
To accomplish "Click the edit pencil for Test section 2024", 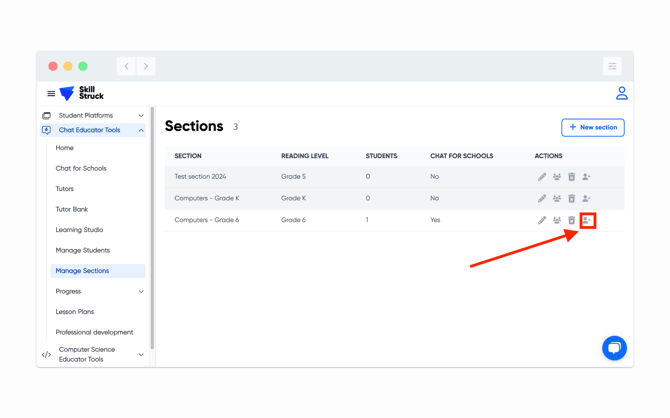I will click(542, 177).
